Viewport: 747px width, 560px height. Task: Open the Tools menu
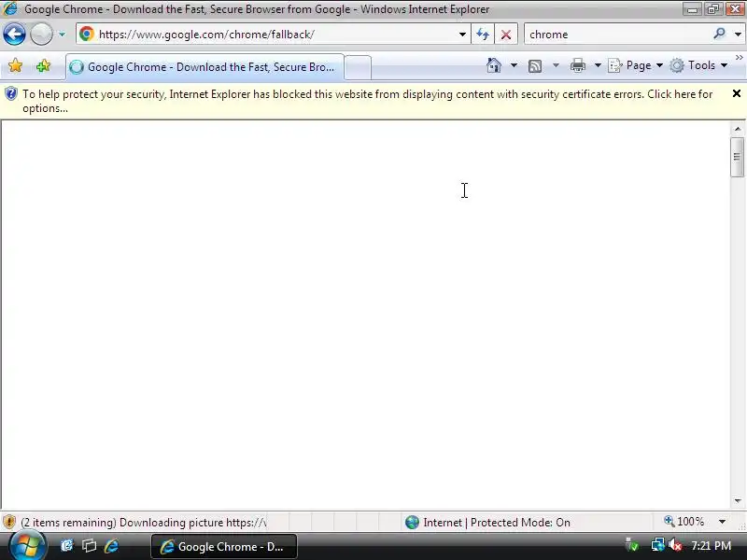click(698, 65)
